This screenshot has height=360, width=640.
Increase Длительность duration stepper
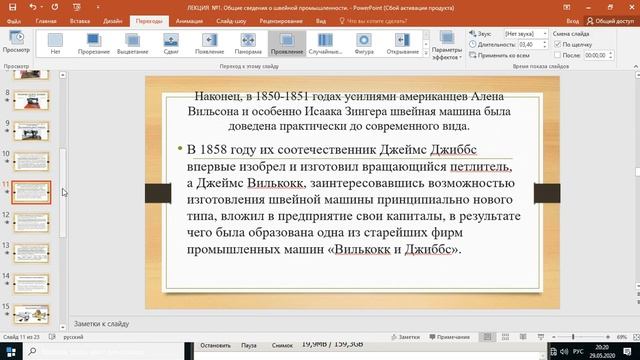[x=544, y=42]
